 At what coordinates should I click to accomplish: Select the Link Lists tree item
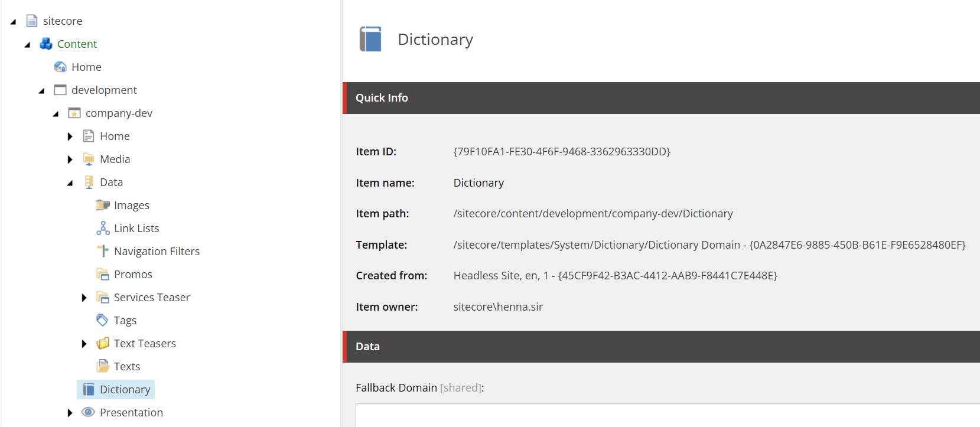click(136, 229)
